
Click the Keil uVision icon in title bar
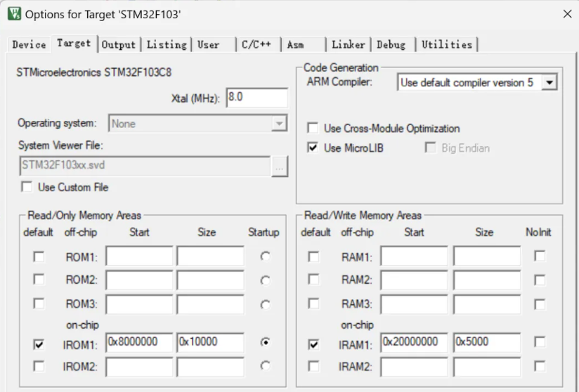(13, 13)
